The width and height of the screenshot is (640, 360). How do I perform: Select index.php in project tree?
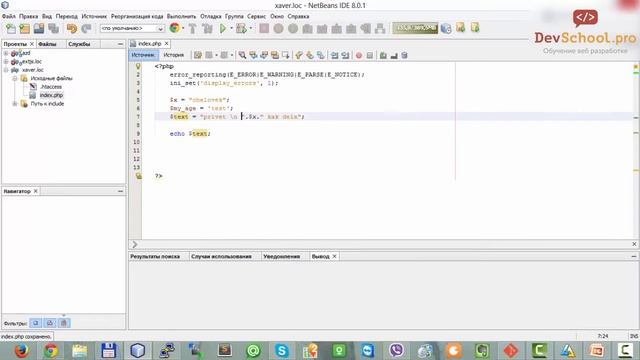click(51, 95)
